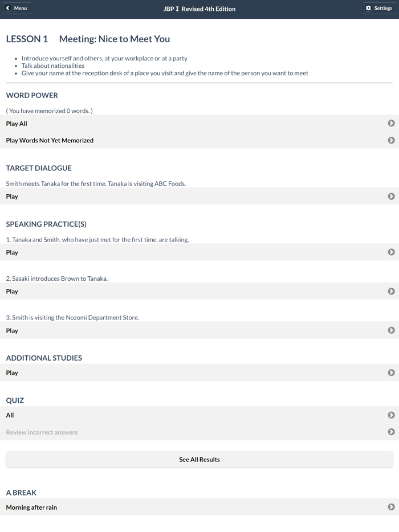Click the Additional Studies play arrow icon
399x532 pixels.
(391, 373)
